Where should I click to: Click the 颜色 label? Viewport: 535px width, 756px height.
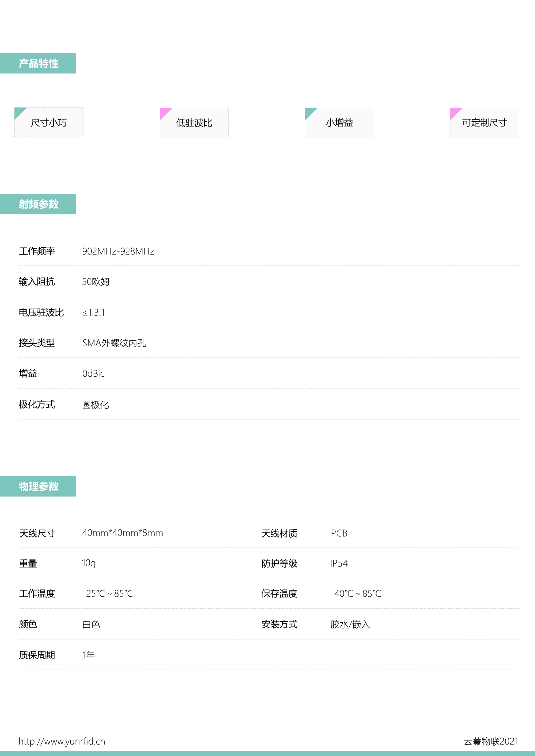(x=28, y=624)
